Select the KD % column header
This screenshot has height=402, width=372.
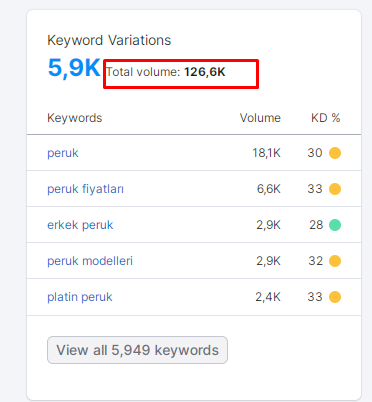pos(326,118)
